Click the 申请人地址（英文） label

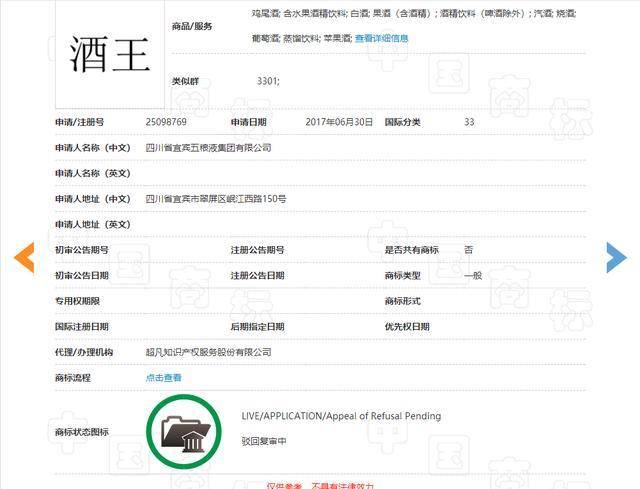[x=93, y=224]
